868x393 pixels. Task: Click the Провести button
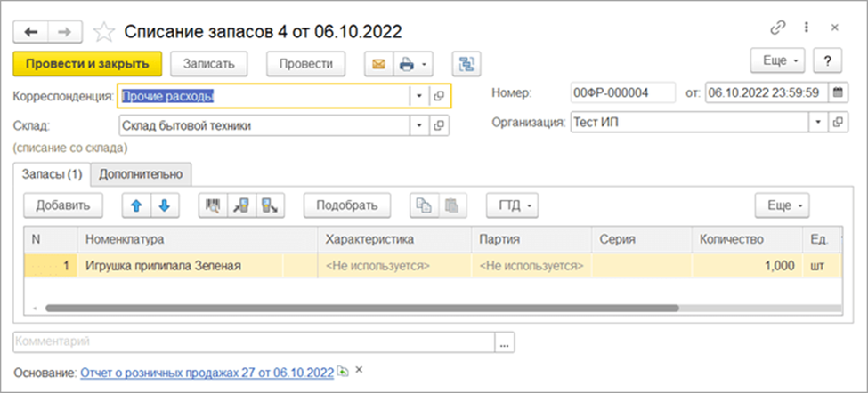306,64
